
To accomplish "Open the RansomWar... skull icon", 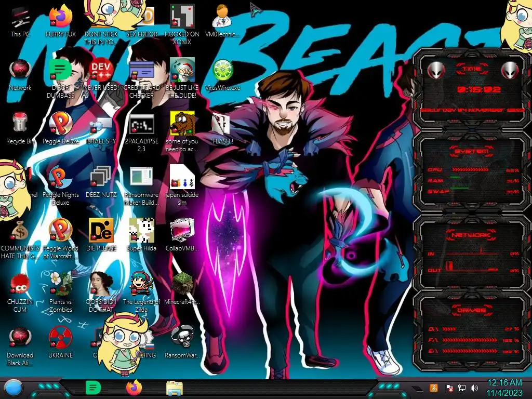I will coord(182,342).
